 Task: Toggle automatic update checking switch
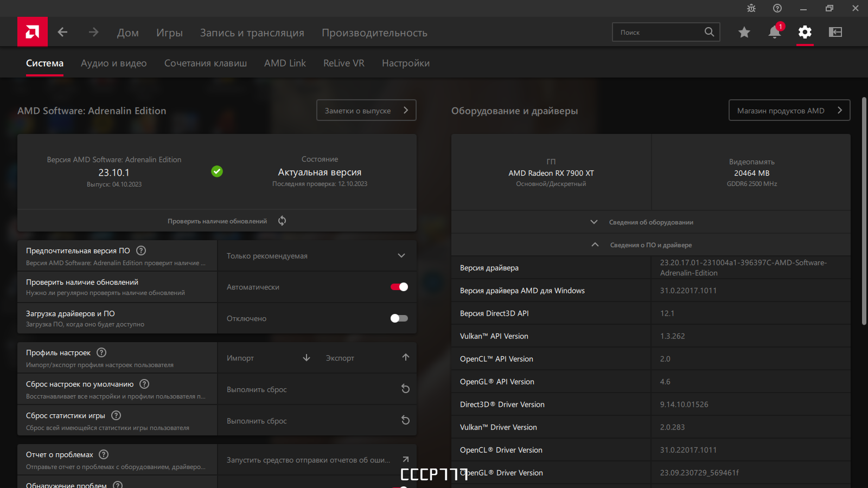[x=399, y=287]
